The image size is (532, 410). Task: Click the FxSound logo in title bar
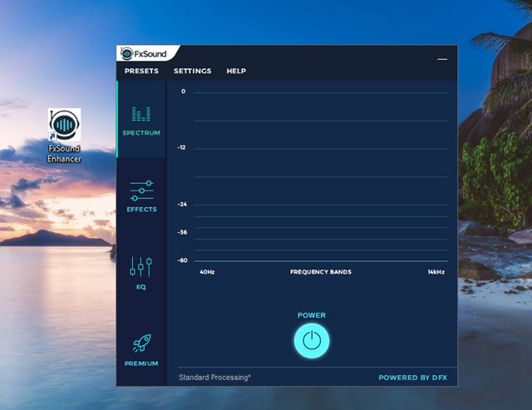pyautogui.click(x=144, y=54)
